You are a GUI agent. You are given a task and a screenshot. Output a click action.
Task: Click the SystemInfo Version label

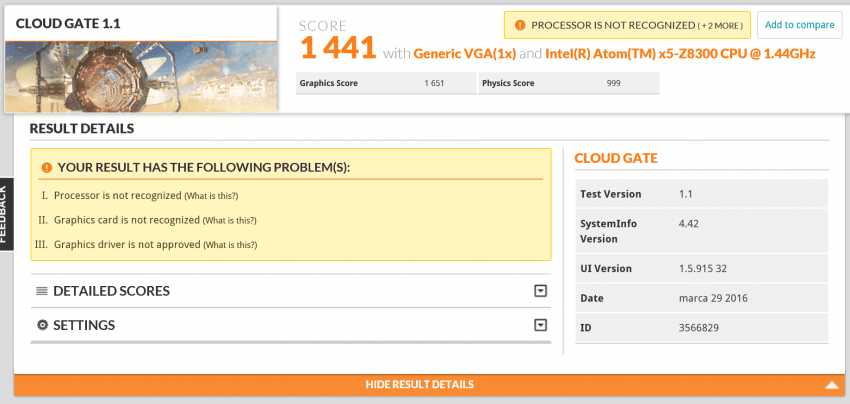pyautogui.click(x=608, y=231)
